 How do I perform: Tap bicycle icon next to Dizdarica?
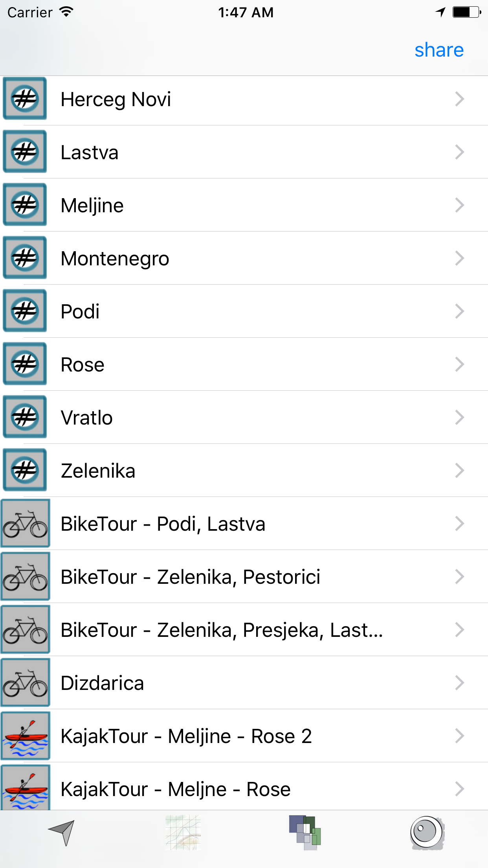click(25, 683)
